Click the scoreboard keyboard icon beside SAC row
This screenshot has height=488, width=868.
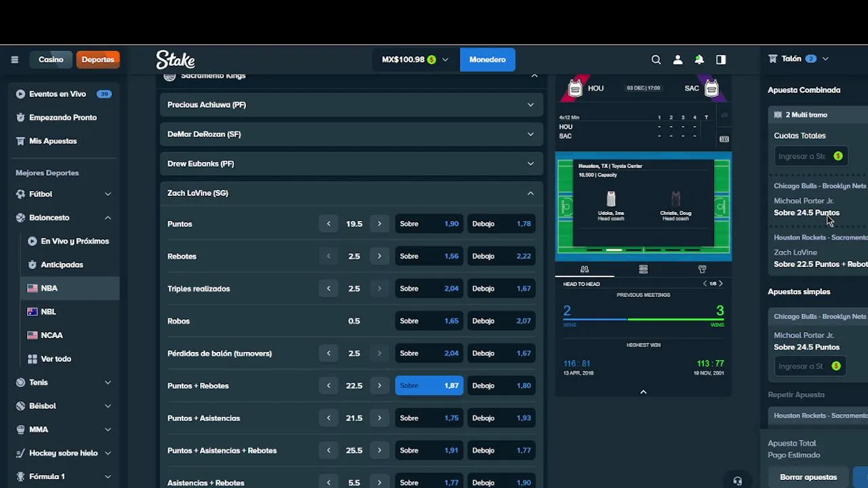(x=724, y=139)
